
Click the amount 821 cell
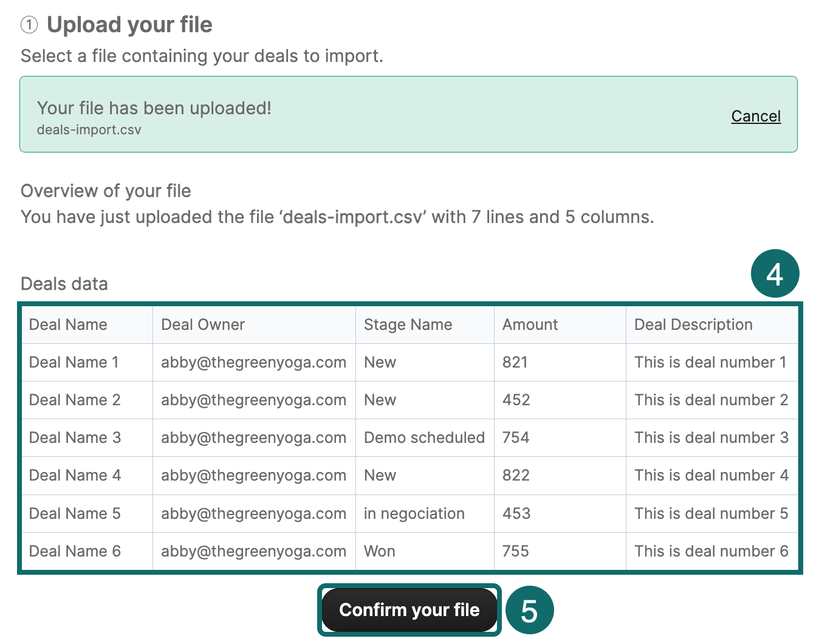tap(515, 362)
